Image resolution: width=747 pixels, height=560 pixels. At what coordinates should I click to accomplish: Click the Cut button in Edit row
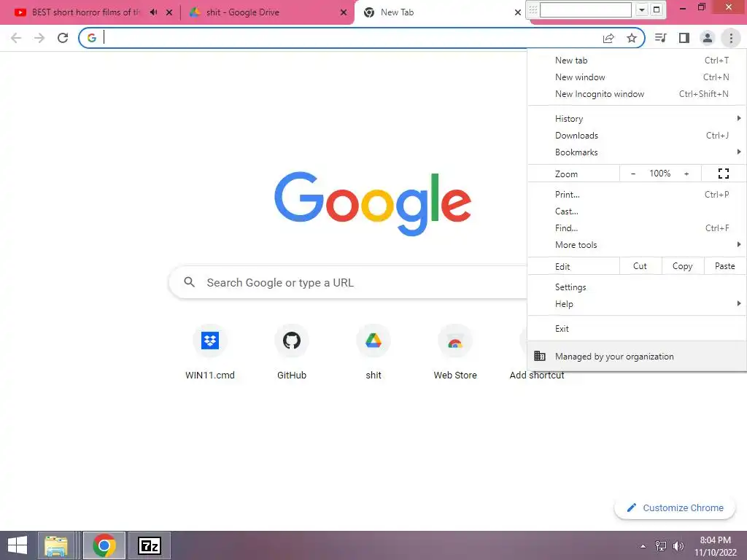click(x=640, y=266)
